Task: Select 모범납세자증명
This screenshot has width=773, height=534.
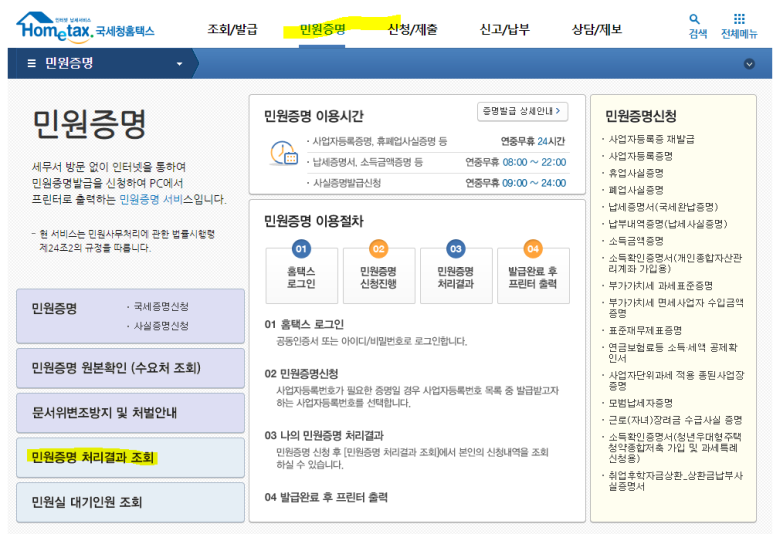Action: point(640,403)
